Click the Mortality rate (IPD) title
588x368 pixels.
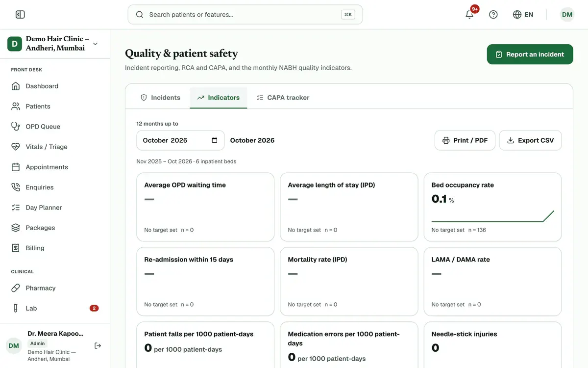318,260
